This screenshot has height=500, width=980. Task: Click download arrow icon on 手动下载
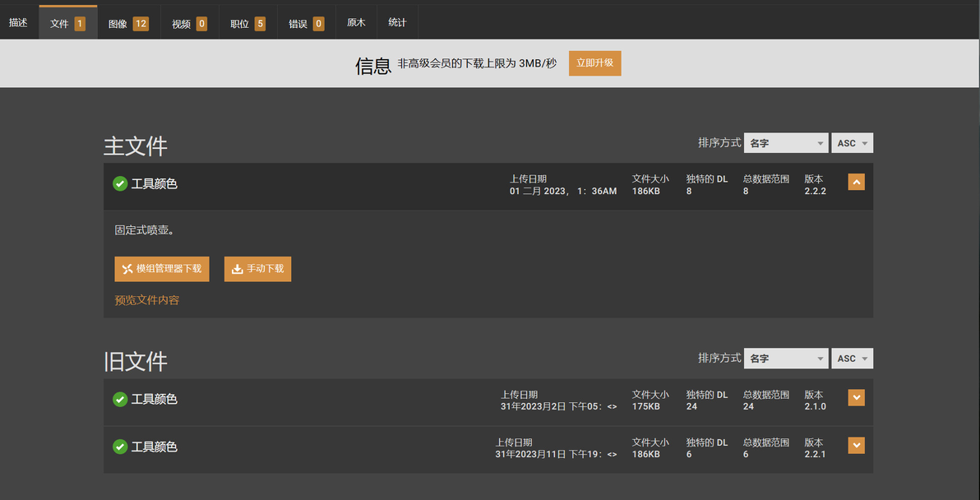tap(237, 269)
